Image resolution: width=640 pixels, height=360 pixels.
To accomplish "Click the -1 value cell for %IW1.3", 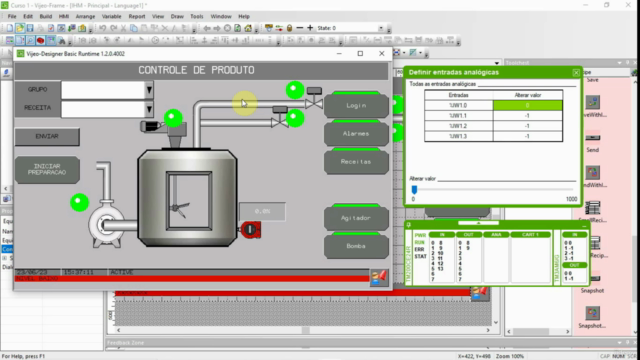I will coord(528,136).
